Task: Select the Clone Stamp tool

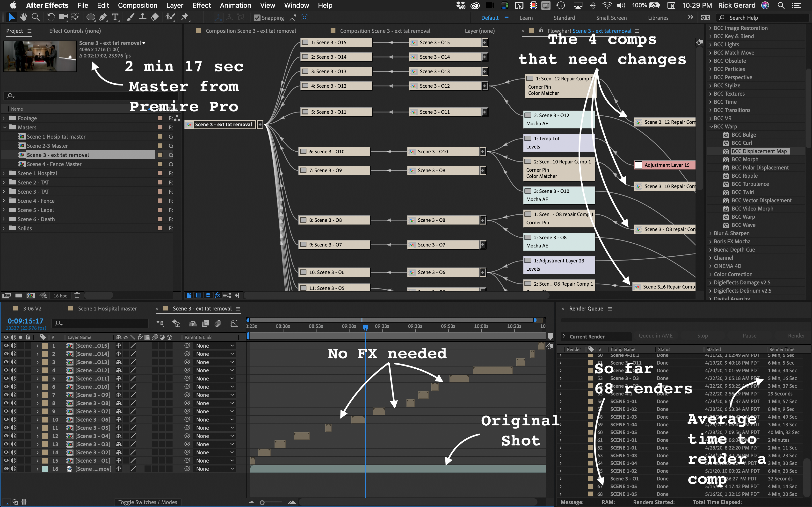Action: (x=142, y=17)
